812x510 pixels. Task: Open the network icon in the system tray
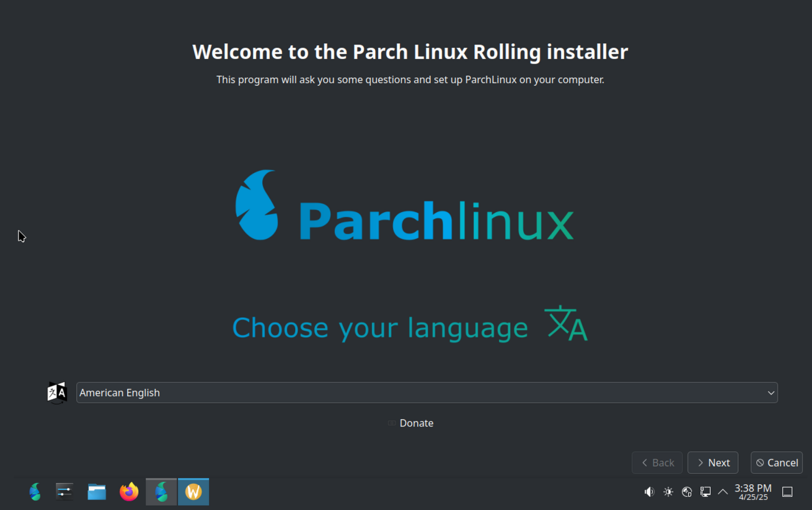click(687, 491)
